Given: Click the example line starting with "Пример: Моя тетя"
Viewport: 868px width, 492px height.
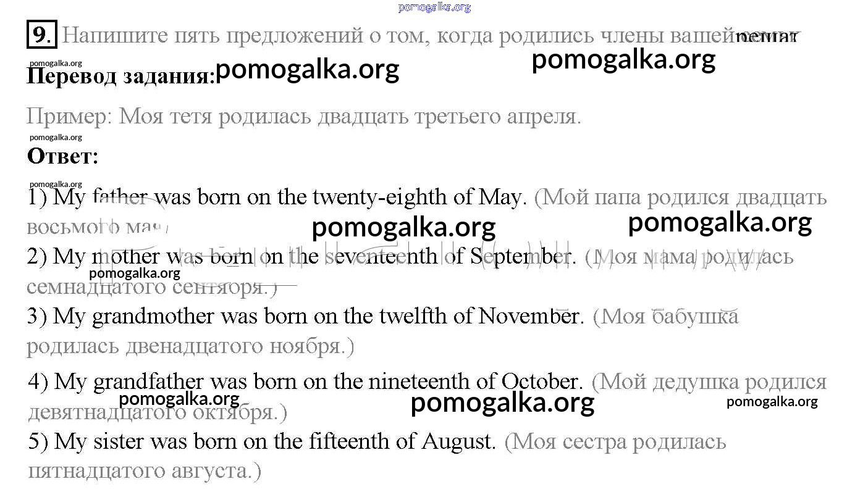Looking at the screenshot, I should tap(304, 116).
